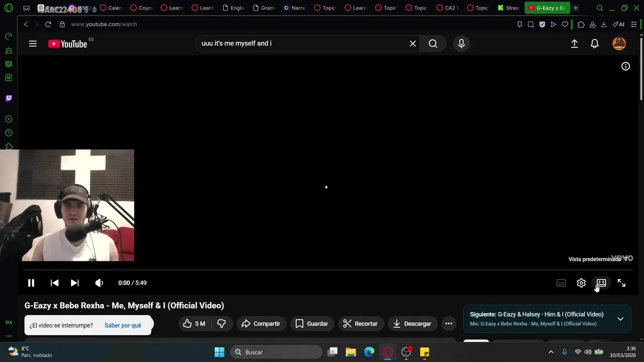
Task: Open the Opera main menu icon
Action: pos(9,8)
